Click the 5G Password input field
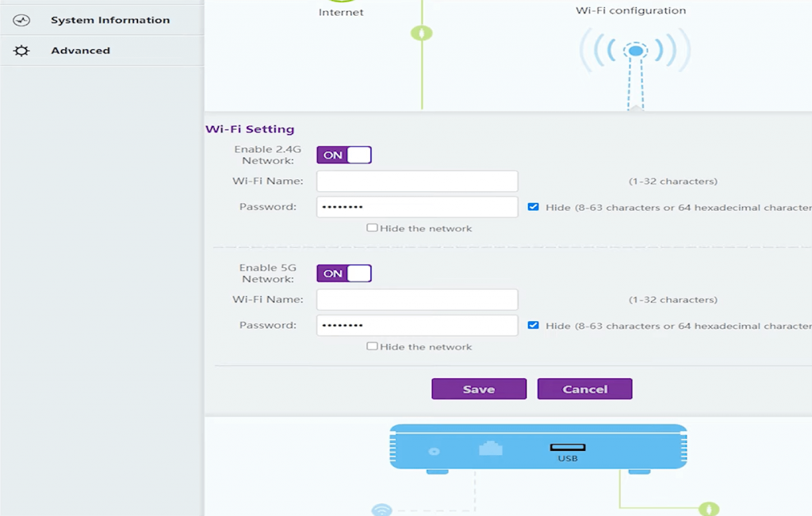Screen dimensions: 812x516 (417, 325)
